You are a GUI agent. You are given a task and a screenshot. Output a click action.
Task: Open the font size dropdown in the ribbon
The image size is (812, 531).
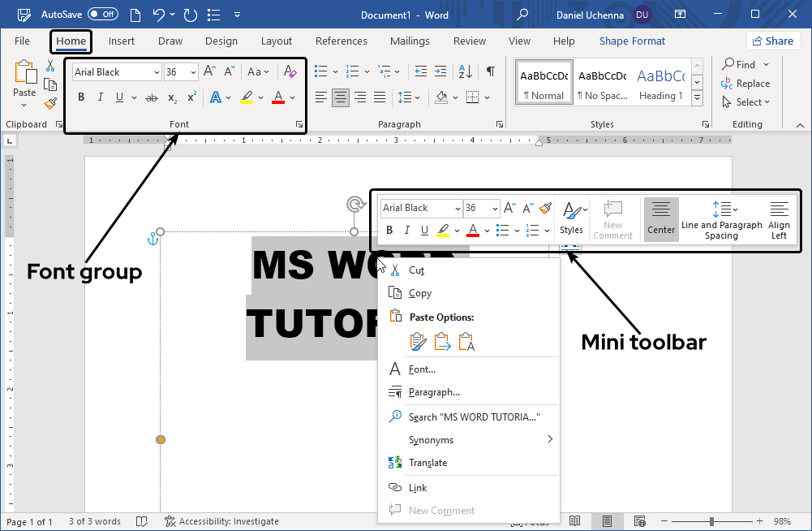tap(192, 71)
